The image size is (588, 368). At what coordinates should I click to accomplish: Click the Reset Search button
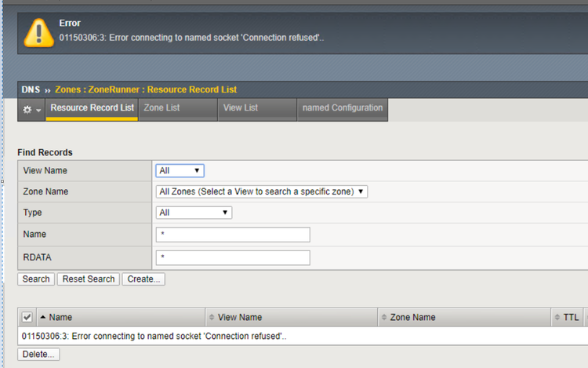pyautogui.click(x=88, y=279)
